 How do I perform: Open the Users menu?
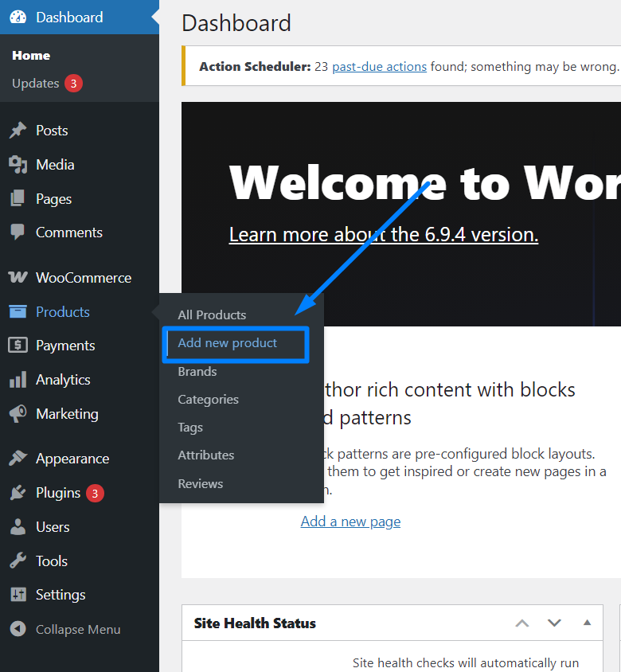click(x=53, y=527)
